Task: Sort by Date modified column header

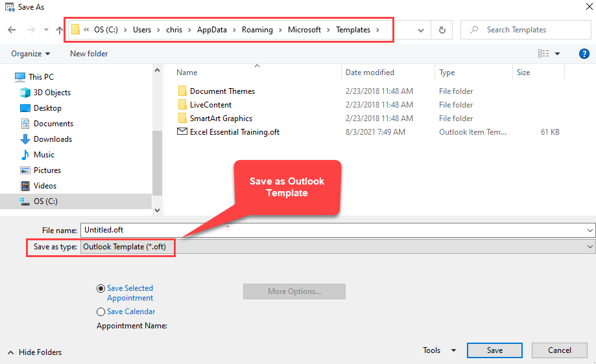Action: [x=370, y=73]
